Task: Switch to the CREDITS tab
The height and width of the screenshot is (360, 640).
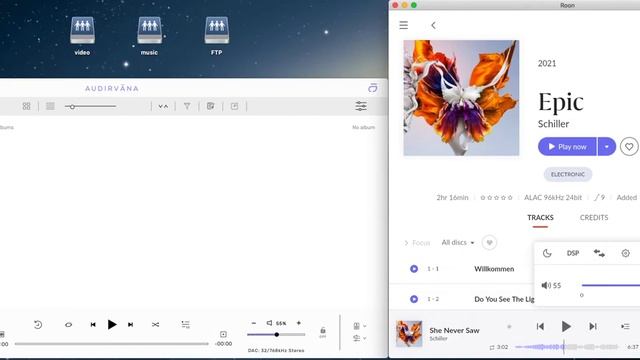Action: [x=594, y=218]
